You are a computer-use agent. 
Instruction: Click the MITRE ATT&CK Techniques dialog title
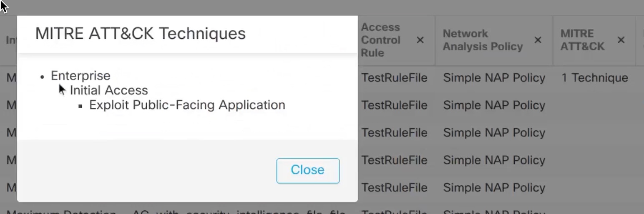[140, 33]
